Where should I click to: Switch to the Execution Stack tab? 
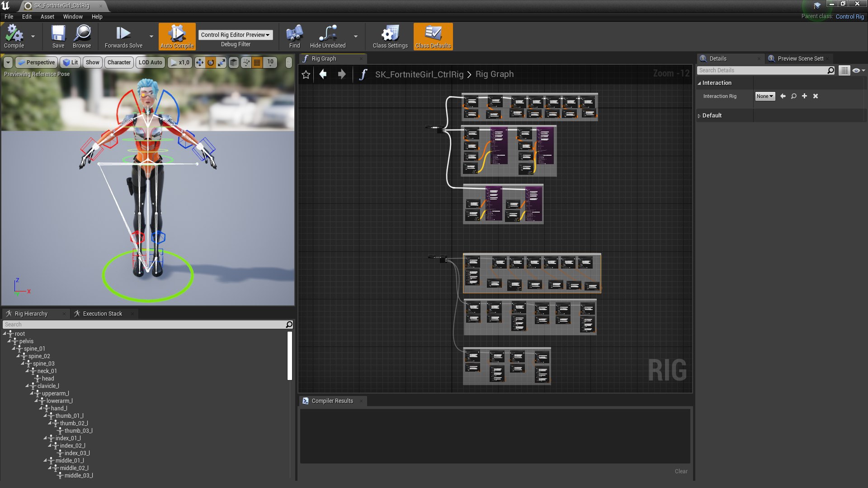pyautogui.click(x=102, y=314)
